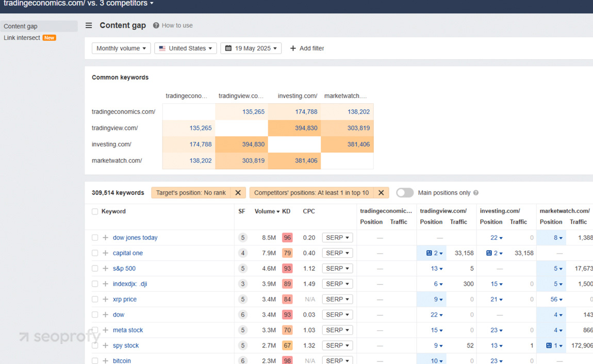The width and height of the screenshot is (593, 364).
Task: Check the indexdjx: .dji checkbox
Action: click(95, 284)
